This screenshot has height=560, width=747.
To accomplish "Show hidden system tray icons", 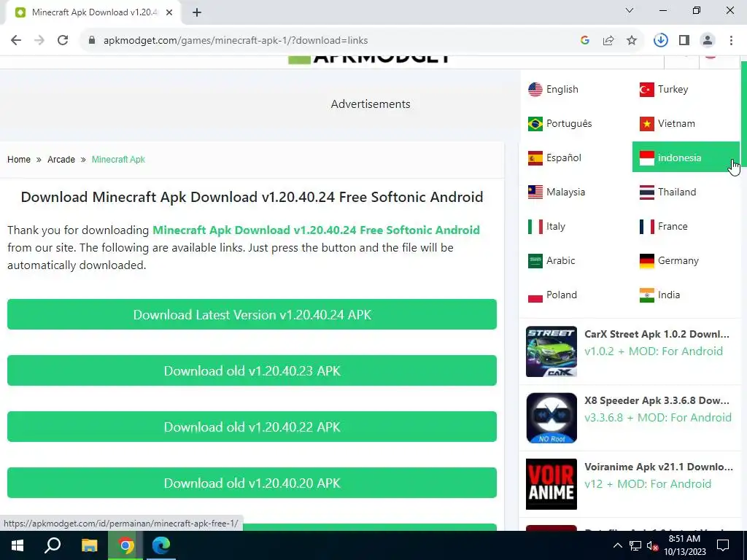I will (617, 545).
